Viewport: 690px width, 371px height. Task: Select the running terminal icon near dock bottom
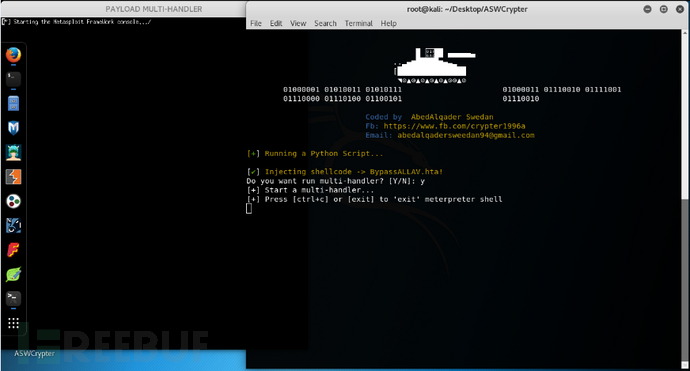[x=13, y=299]
